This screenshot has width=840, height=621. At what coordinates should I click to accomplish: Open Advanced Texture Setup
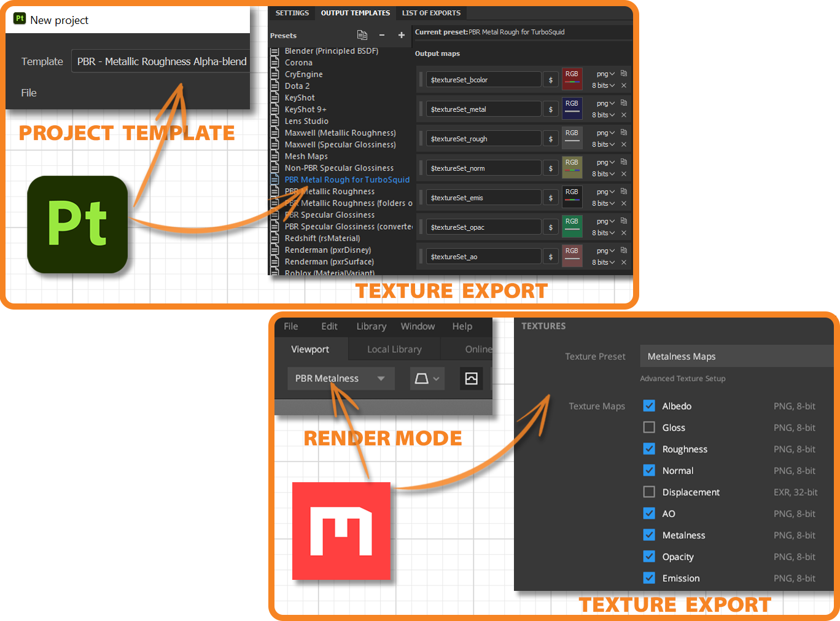[683, 378]
